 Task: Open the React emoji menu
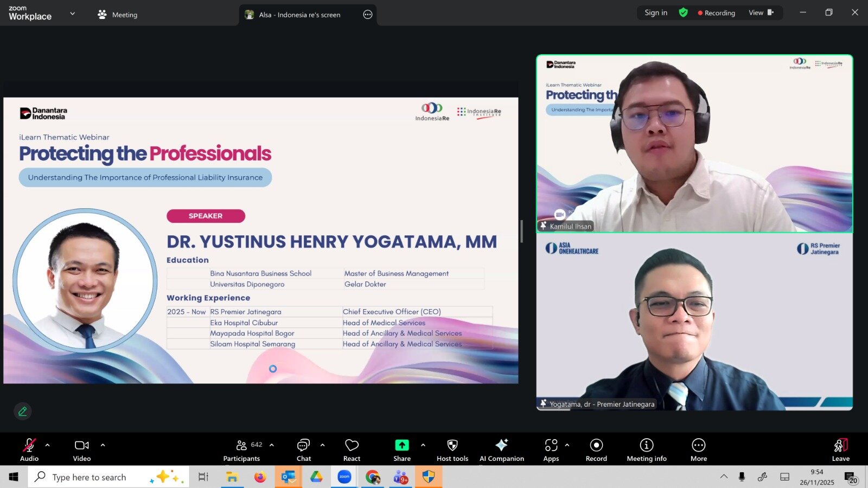pos(352,450)
